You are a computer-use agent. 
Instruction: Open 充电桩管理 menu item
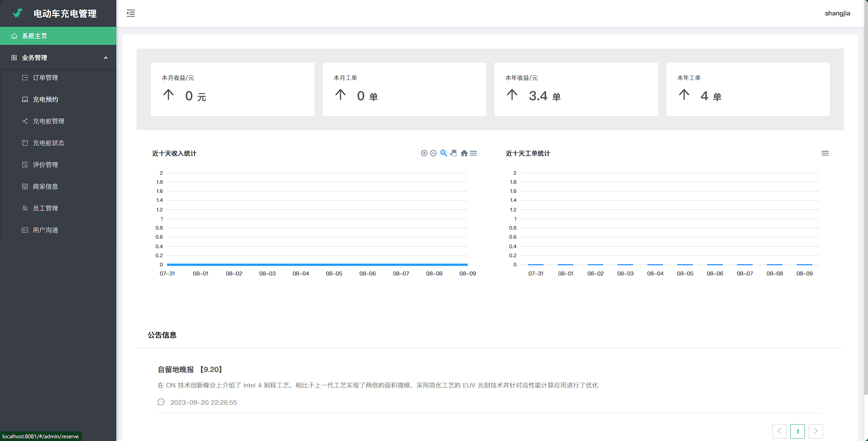pyautogui.click(x=49, y=121)
